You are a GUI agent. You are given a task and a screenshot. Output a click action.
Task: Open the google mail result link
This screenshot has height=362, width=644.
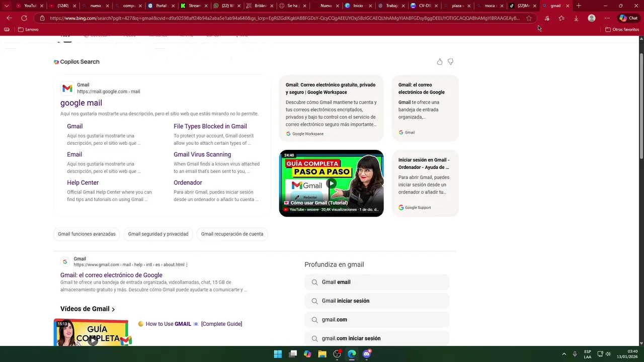click(81, 103)
